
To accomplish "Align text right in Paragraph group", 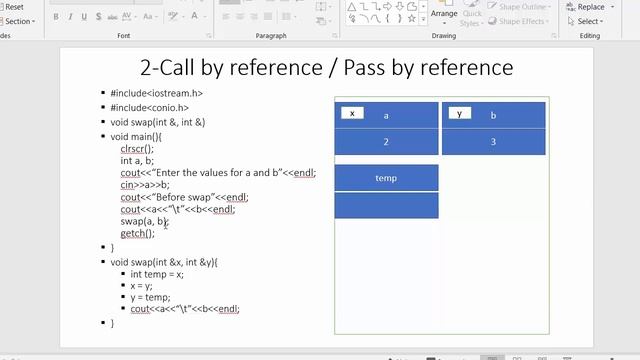I will (254, 17).
